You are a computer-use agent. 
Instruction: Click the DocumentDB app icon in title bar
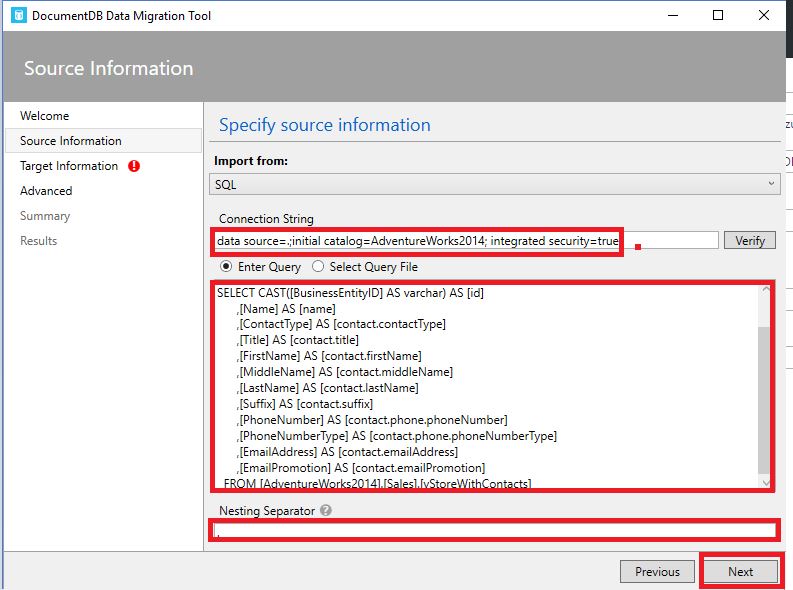(19, 15)
